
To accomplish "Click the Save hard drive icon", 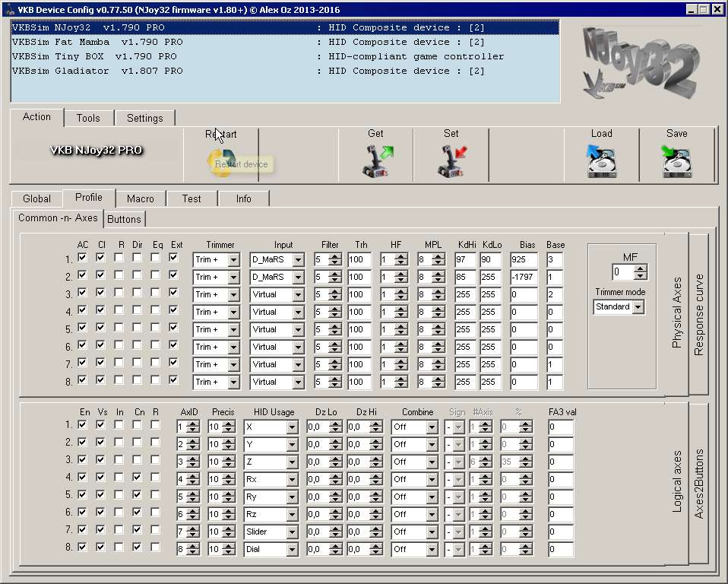I will [x=676, y=161].
